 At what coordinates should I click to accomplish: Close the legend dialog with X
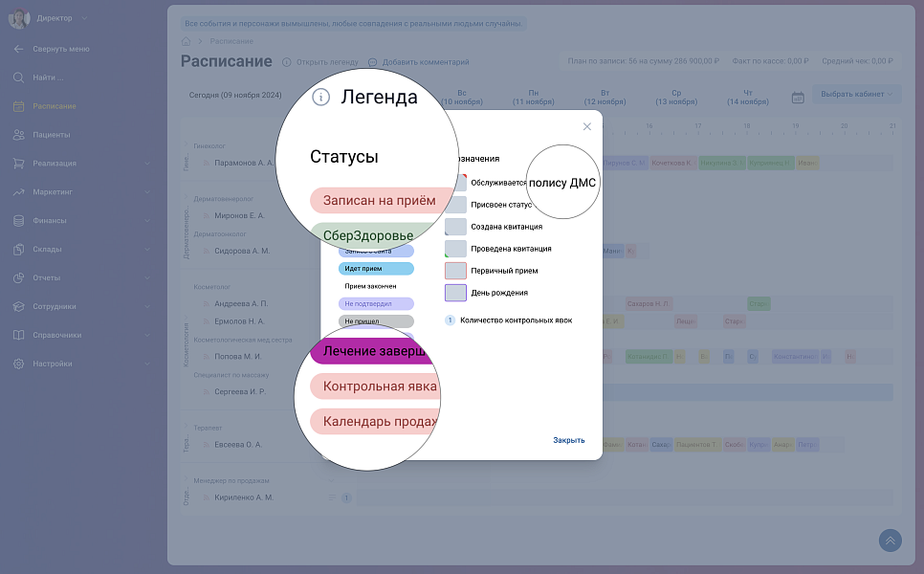[586, 126]
